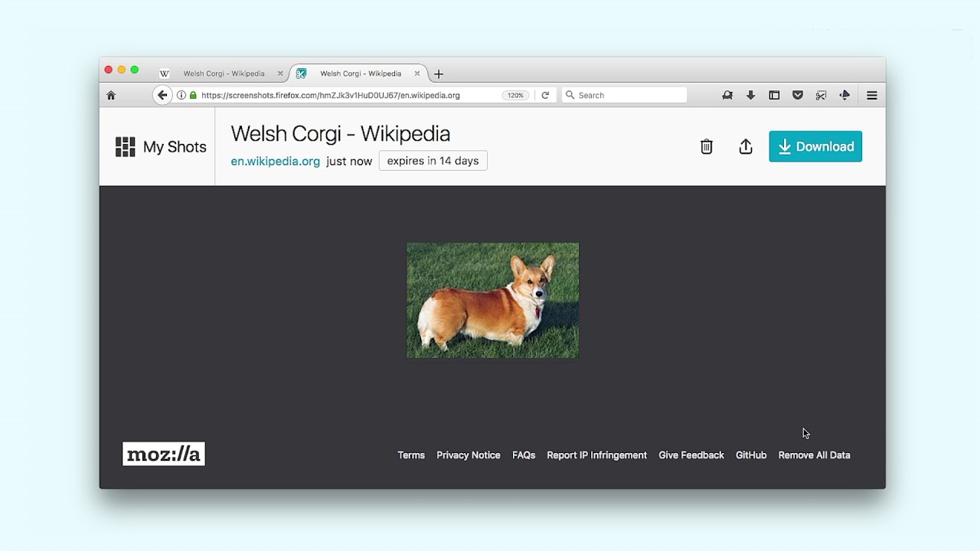Visit the GitHub footer link
This screenshot has width=980, height=551.
point(751,455)
